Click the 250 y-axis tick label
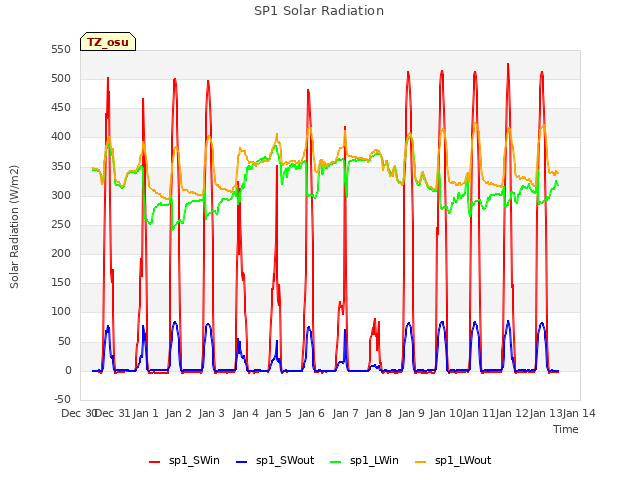The height and width of the screenshot is (480, 640). coord(61,224)
